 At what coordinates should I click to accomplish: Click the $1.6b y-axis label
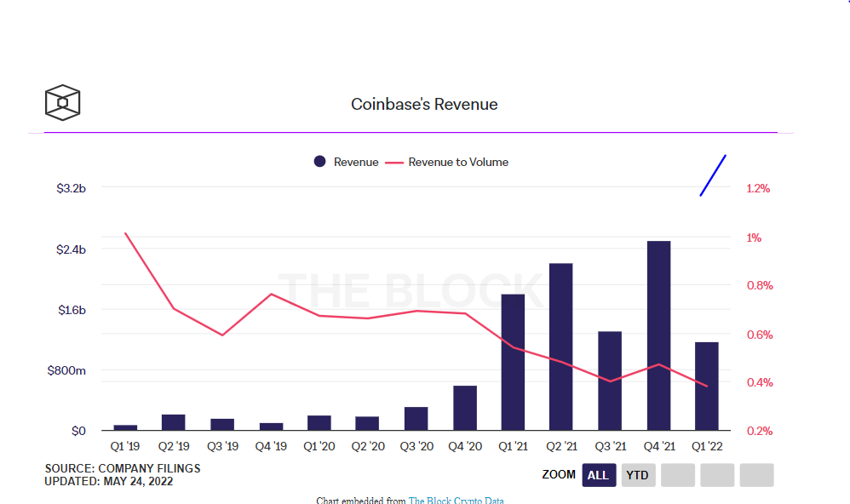pyautogui.click(x=72, y=310)
